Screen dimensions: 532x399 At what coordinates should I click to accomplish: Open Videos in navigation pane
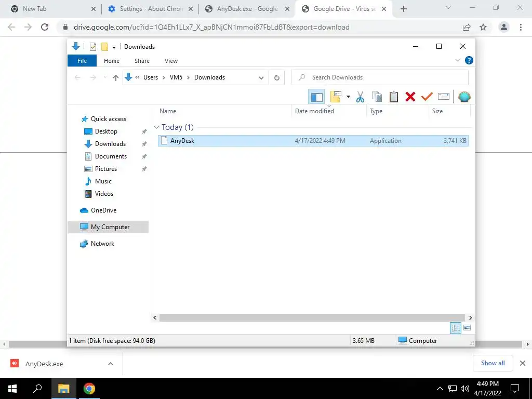(104, 194)
